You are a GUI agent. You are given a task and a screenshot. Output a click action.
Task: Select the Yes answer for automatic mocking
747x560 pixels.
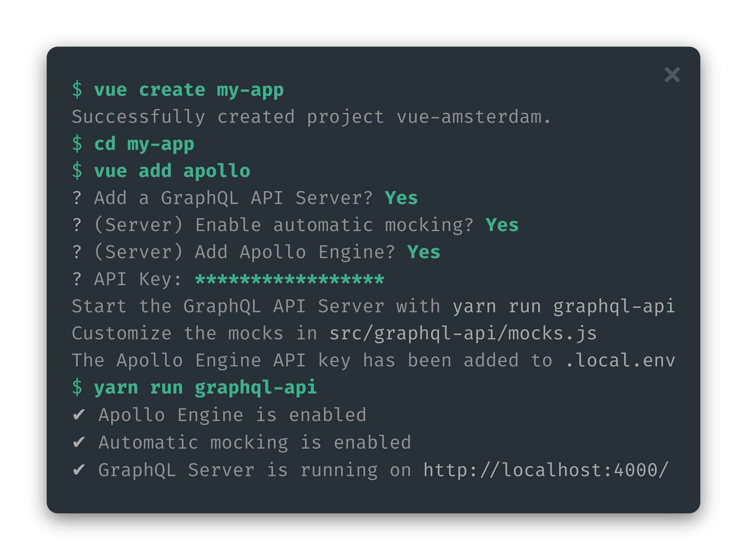pos(502,225)
